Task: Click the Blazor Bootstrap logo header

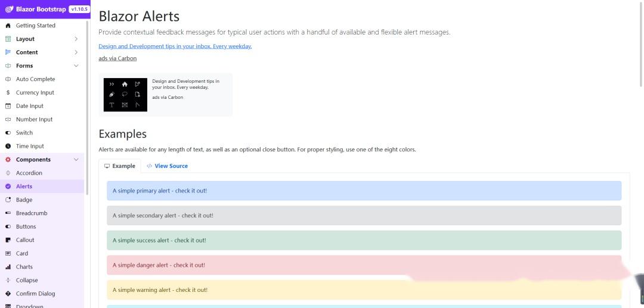Action: click(36, 9)
